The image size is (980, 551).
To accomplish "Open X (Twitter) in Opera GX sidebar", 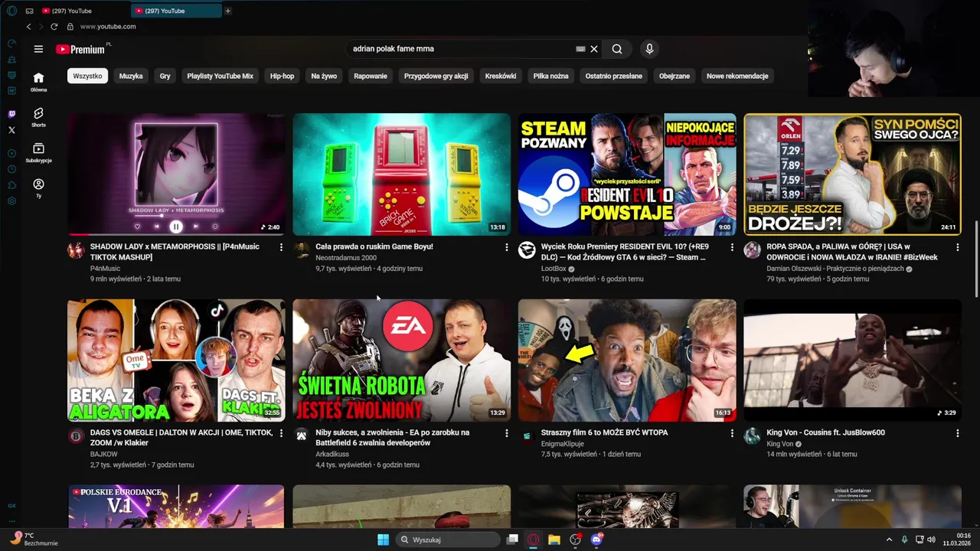I will (x=11, y=130).
